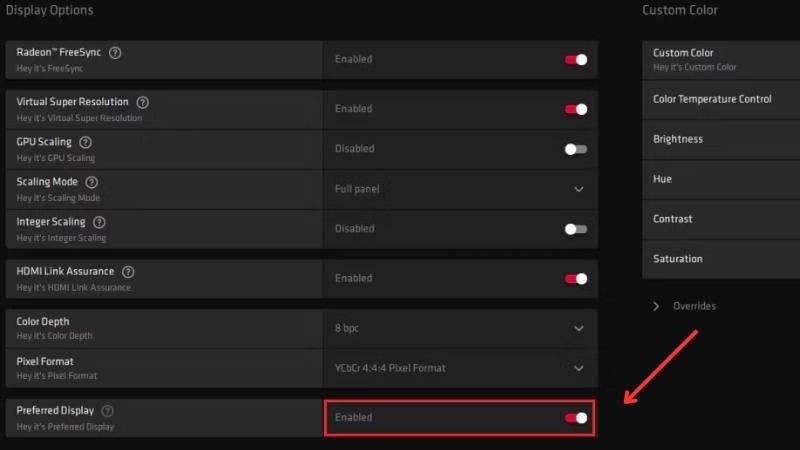Click "Hey it's Color Depth" description
Image resolution: width=800 pixels, height=450 pixels.
[55, 336]
